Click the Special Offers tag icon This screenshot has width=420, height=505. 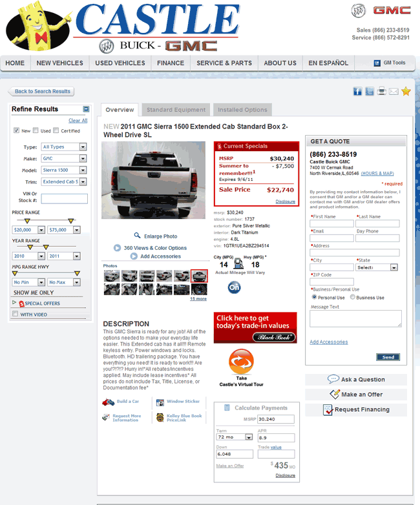tap(21, 304)
